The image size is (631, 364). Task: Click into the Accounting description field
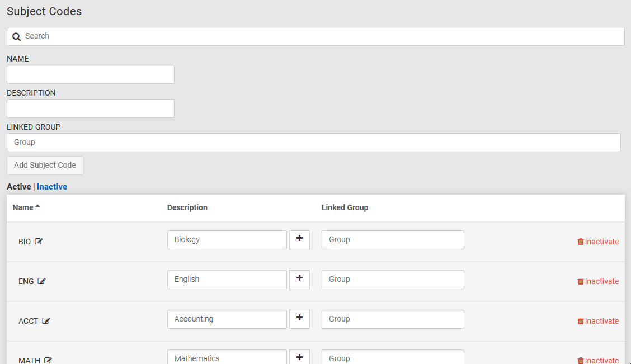pyautogui.click(x=227, y=319)
